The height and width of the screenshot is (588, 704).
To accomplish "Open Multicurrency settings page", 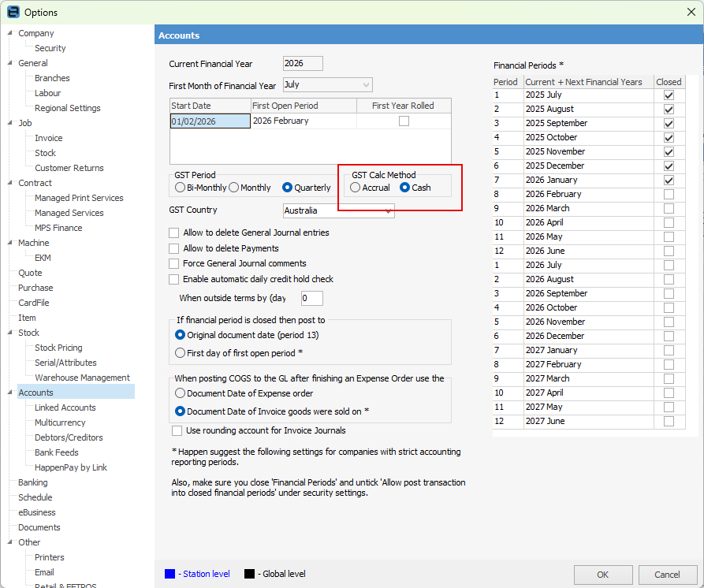I will tap(60, 422).
